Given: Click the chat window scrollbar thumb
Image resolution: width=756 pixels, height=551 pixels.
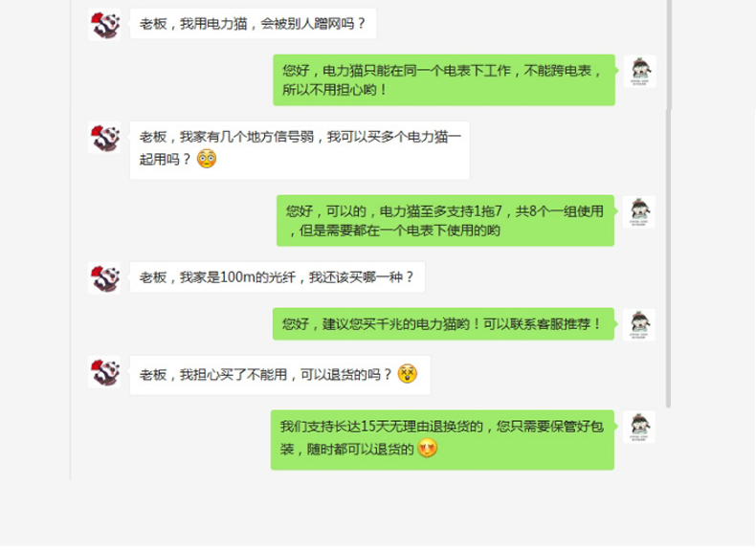Looking at the screenshot, I should pyautogui.click(x=668, y=258).
